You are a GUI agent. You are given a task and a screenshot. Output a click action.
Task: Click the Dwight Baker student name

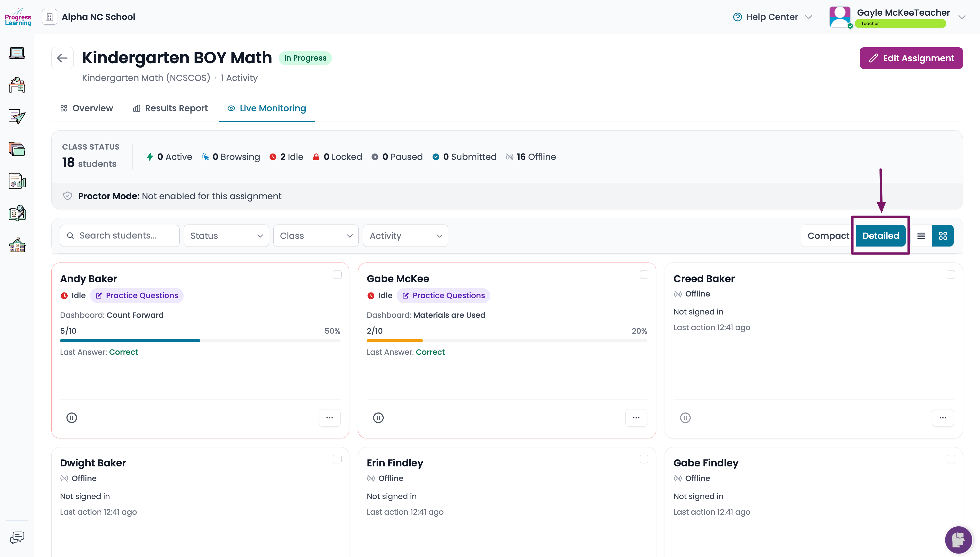(x=93, y=463)
